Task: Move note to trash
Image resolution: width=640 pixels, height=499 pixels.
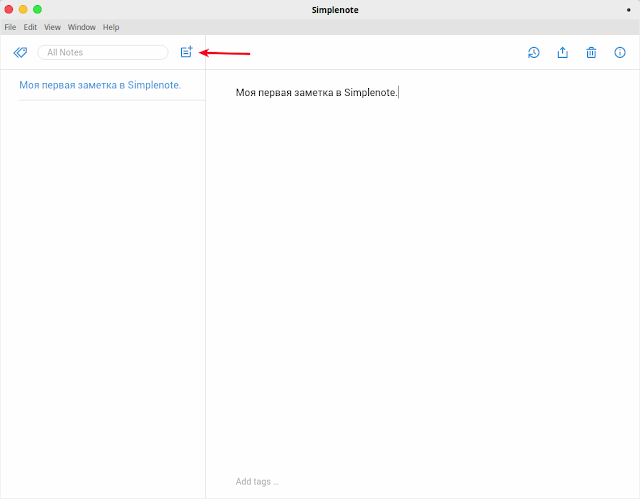Action: pyautogui.click(x=591, y=52)
